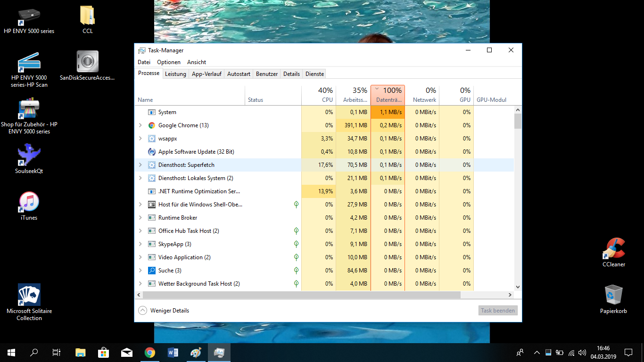Viewport: 644px width, 362px height.
Task: Open File Explorer from taskbar
Action: click(x=81, y=353)
